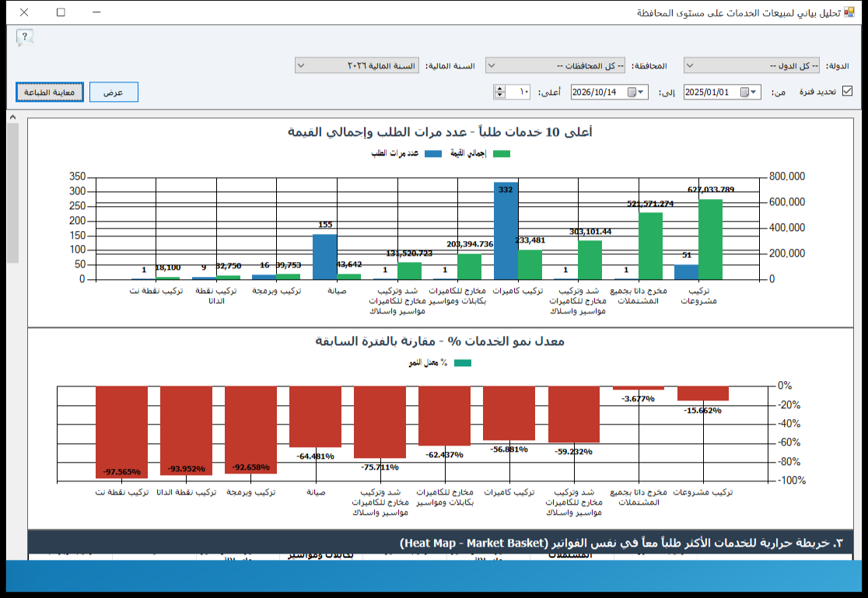Image resolution: width=868 pixels, height=598 pixels.
Task: Close the window
Action: point(24,12)
